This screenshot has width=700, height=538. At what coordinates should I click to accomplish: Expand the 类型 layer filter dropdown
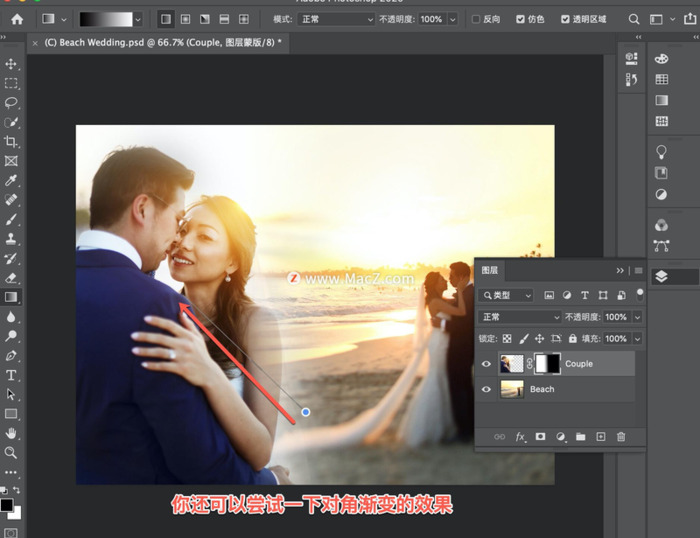[x=506, y=296]
